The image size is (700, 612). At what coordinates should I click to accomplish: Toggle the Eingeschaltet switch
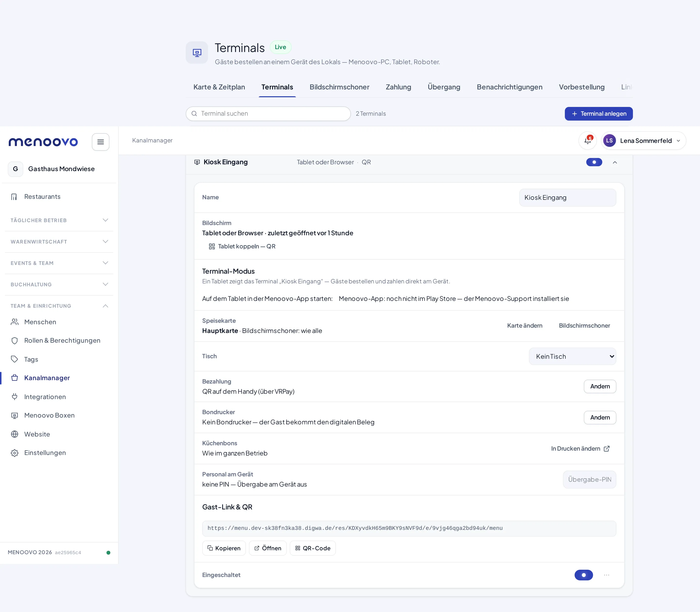(584, 575)
